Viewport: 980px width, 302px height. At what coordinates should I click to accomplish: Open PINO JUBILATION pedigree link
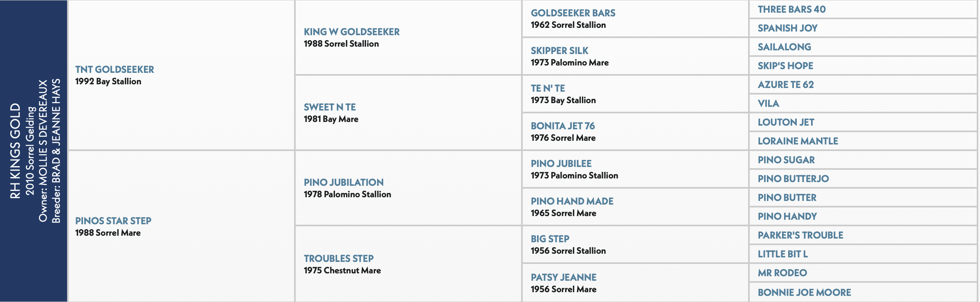tap(344, 183)
